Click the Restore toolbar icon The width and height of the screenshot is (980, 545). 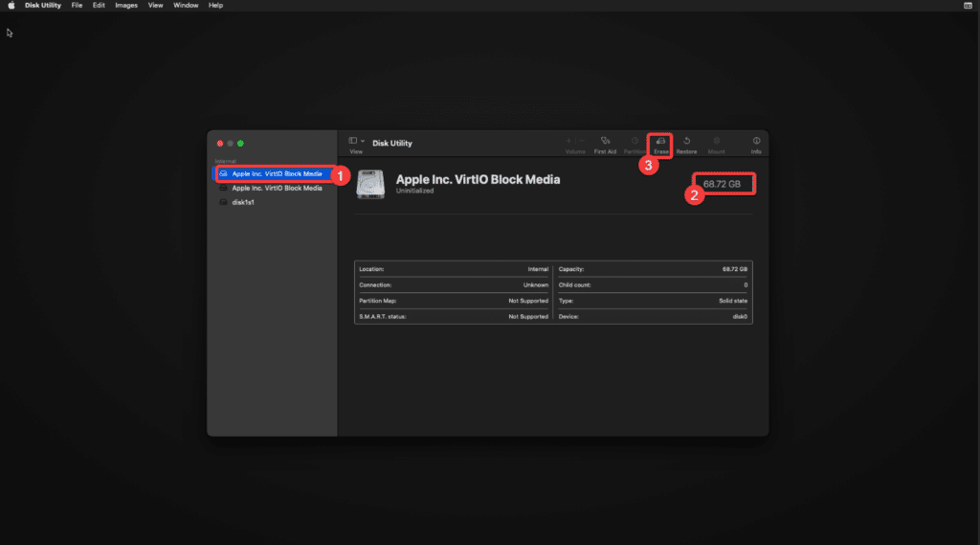pyautogui.click(x=686, y=142)
